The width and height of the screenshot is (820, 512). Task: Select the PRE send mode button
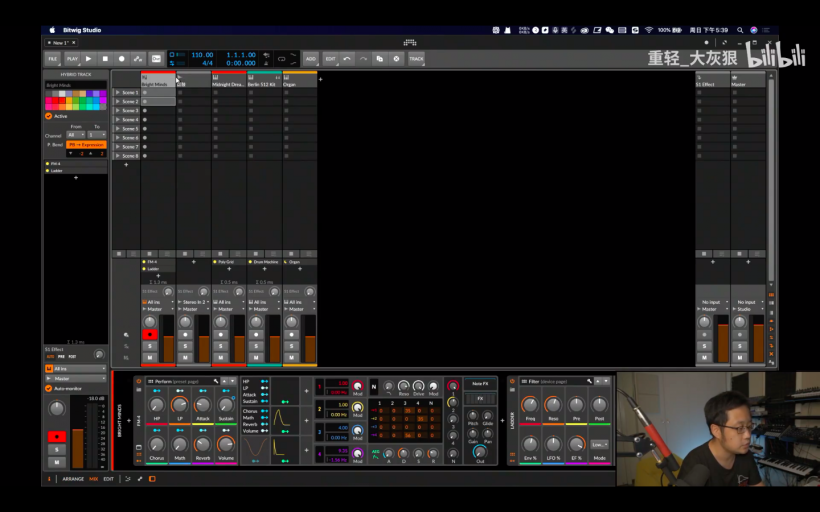coord(61,357)
